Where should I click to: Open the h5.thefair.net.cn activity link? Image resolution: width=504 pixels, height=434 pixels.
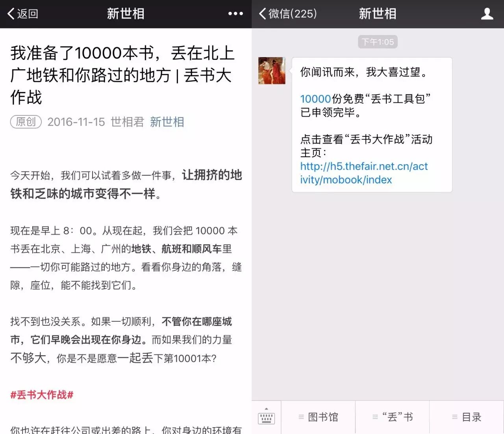pos(363,173)
